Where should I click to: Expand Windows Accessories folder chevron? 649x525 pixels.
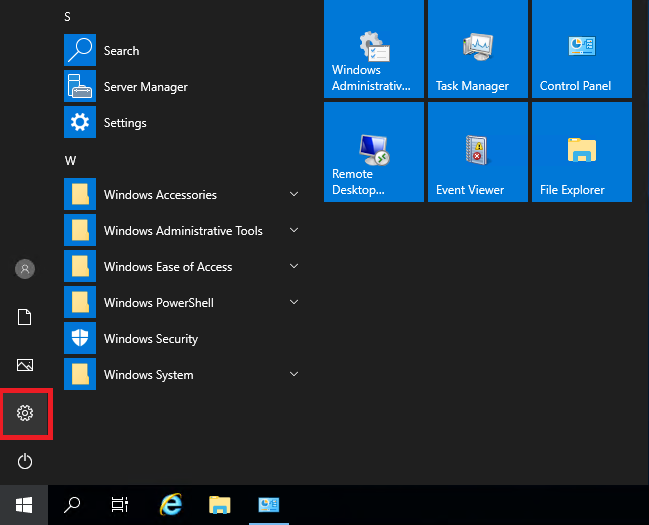pyautogui.click(x=293, y=194)
